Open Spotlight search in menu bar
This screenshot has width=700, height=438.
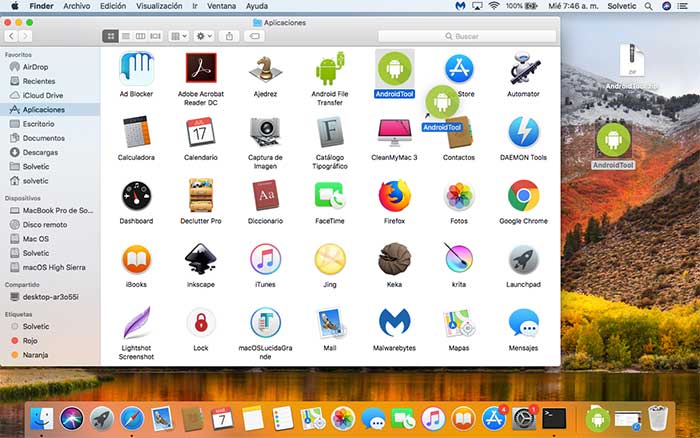[x=648, y=6]
